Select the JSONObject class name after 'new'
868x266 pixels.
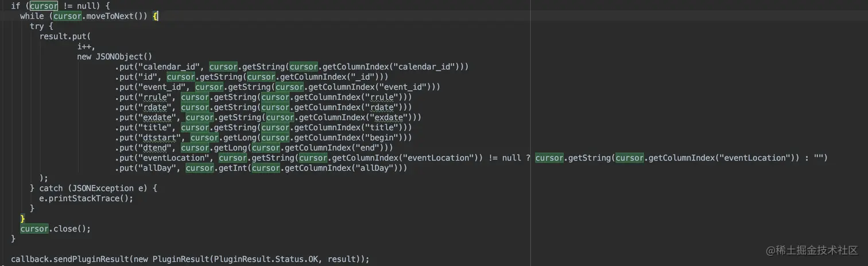click(x=119, y=57)
